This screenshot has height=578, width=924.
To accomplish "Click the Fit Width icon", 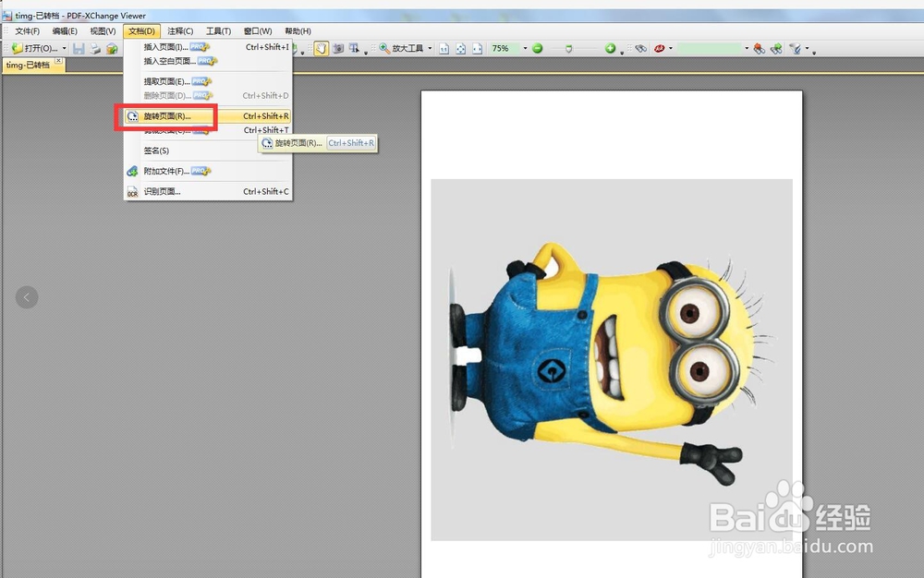I will (x=478, y=48).
